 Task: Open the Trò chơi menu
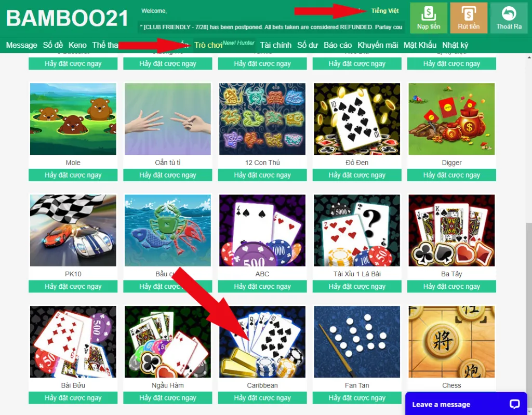208,45
